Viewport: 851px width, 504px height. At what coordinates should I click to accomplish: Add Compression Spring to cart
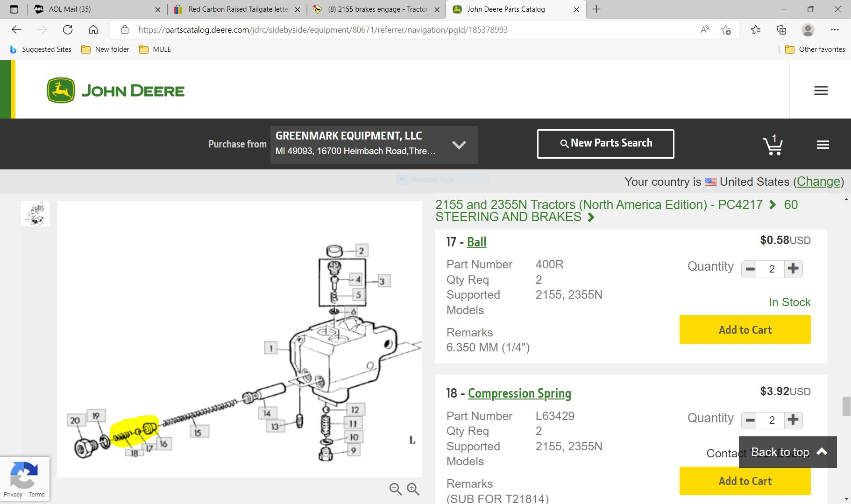point(745,481)
